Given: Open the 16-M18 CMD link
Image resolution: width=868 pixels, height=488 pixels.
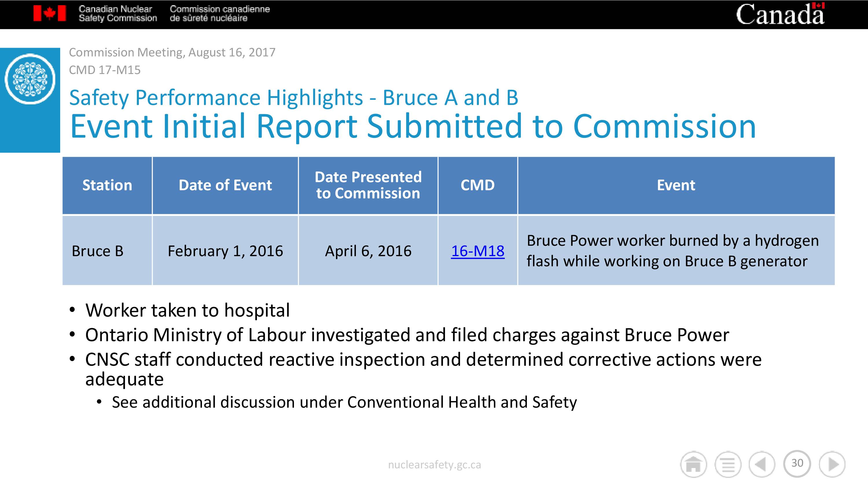Looking at the screenshot, I should coord(478,251).
